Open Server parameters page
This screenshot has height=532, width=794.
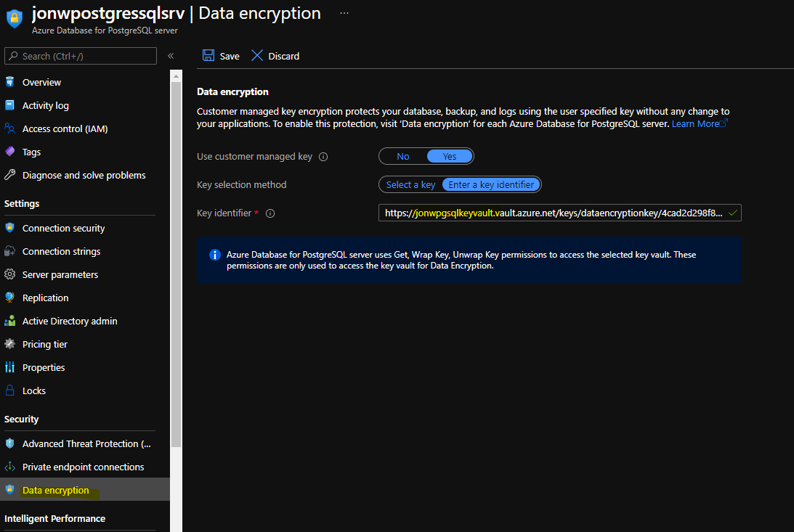point(60,274)
